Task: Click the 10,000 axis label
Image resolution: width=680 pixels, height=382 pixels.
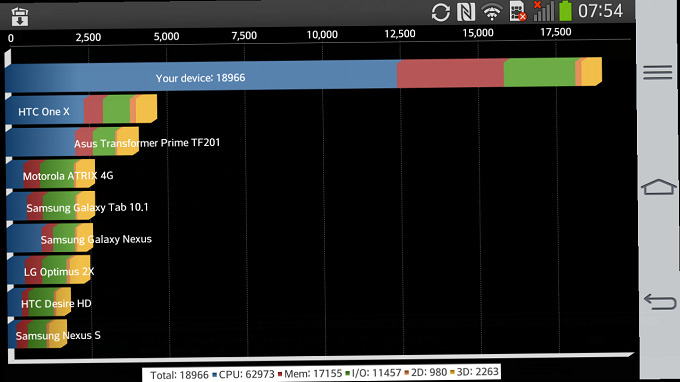Action: coord(322,35)
